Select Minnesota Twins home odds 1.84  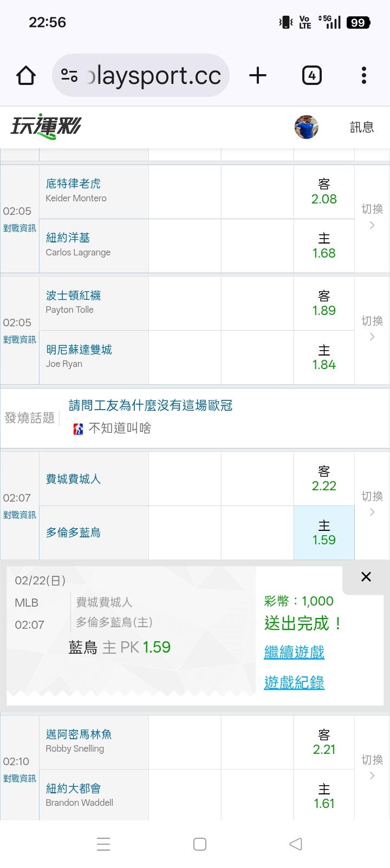pos(324,358)
